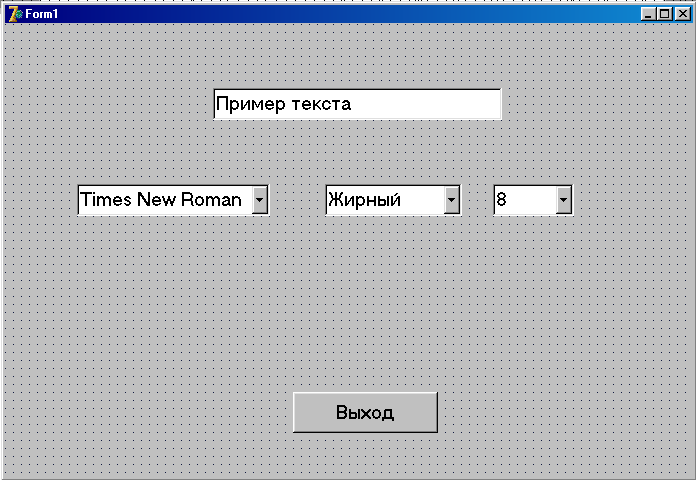Viewport: 696px width, 480px height.
Task: Click the word Roman in font combo box
Action: (211, 200)
